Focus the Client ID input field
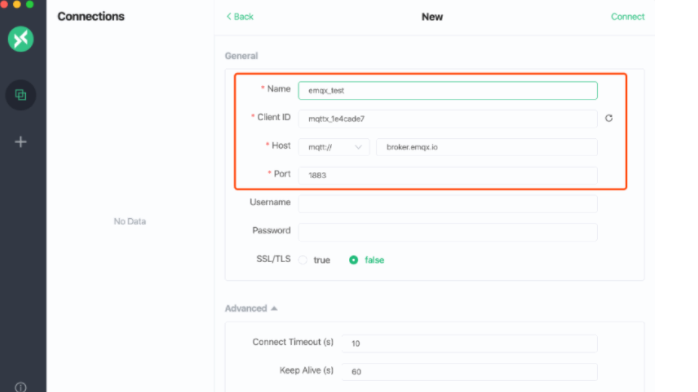 point(448,119)
